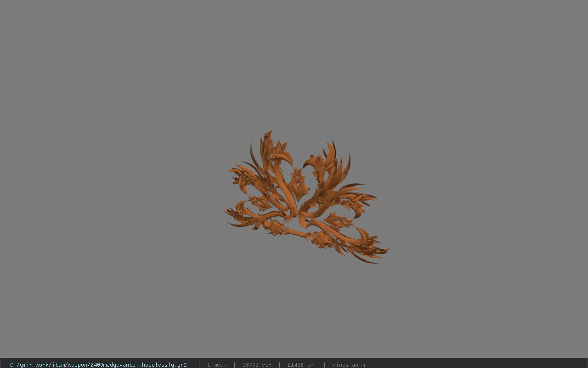Click the 'nincs anim' animation status label

(x=349, y=365)
